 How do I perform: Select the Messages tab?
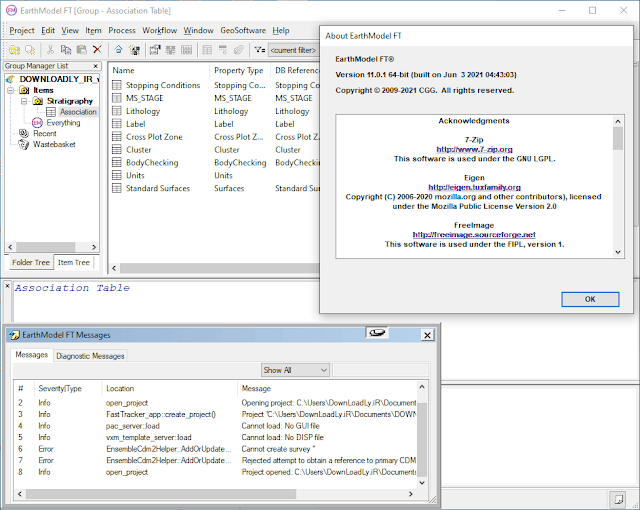[31, 355]
